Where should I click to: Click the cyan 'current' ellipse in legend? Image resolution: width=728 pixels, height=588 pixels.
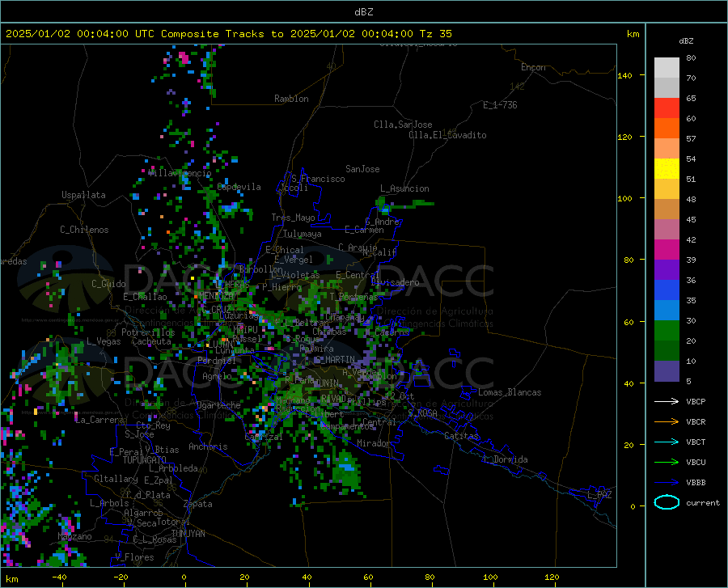point(667,502)
